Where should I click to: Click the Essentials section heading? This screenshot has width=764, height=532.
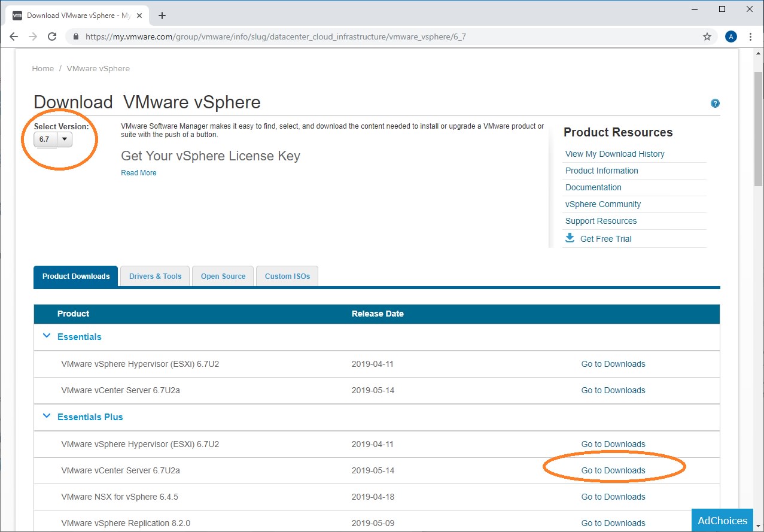tap(80, 337)
